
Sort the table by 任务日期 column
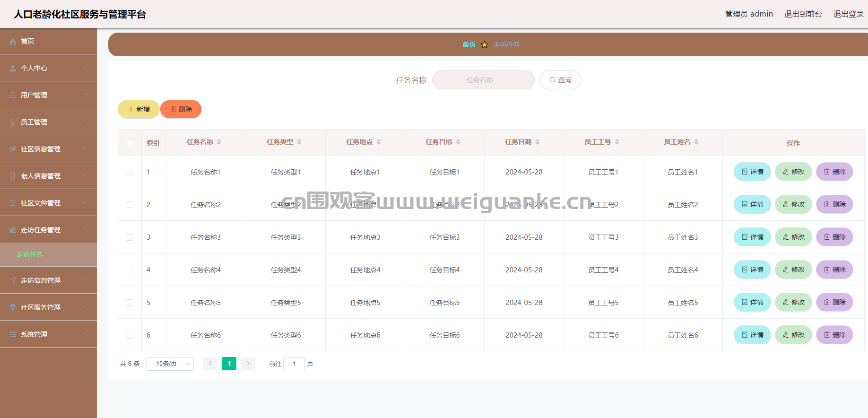[x=538, y=142]
